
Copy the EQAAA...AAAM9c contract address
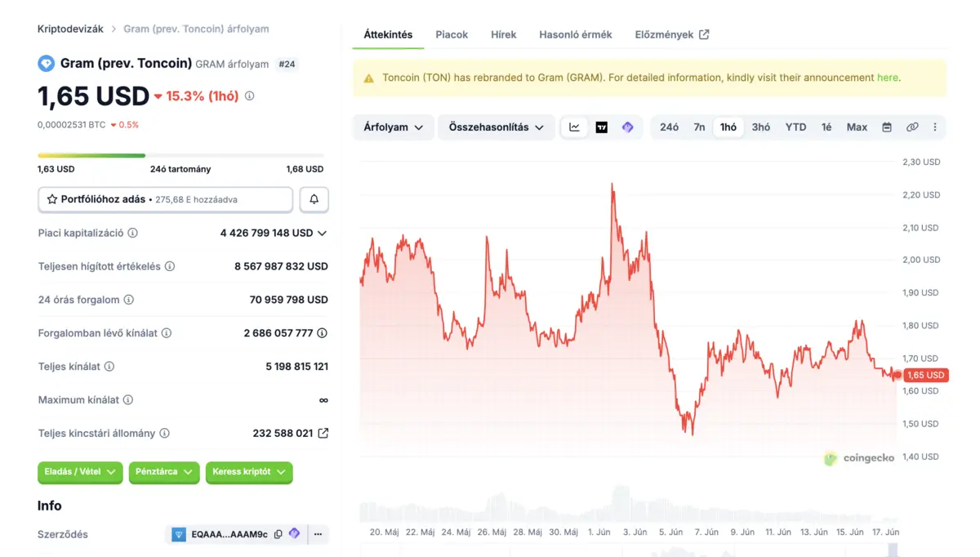(x=278, y=534)
